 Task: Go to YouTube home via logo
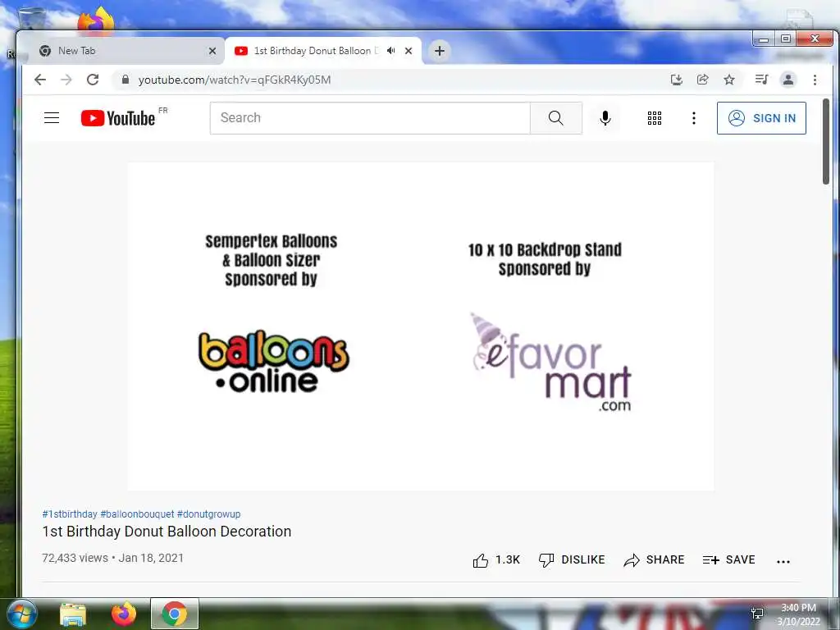pos(118,118)
